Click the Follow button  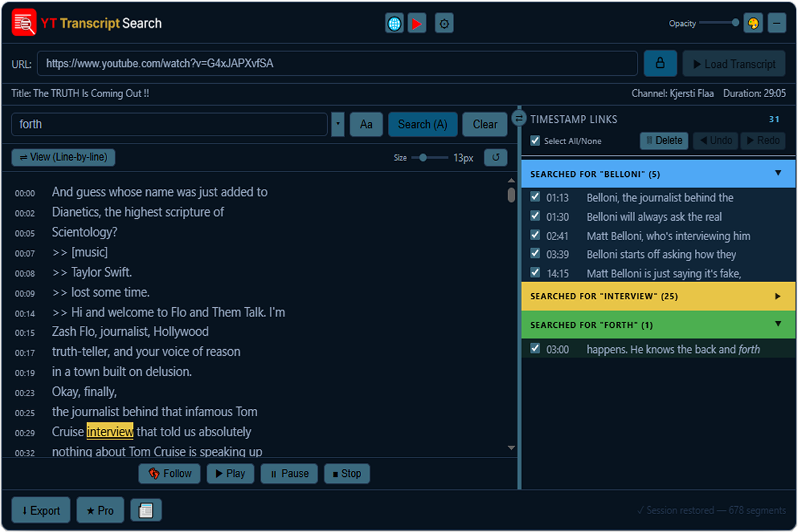pyautogui.click(x=170, y=473)
